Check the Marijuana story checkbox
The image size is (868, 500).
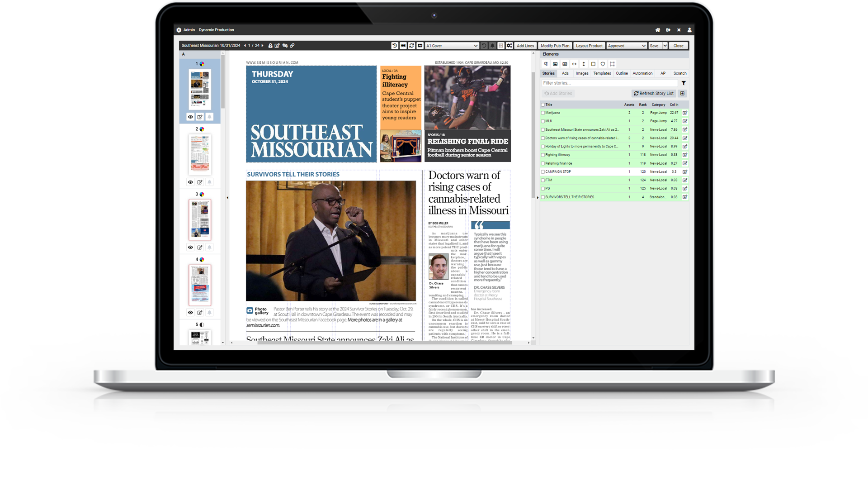[x=543, y=113]
